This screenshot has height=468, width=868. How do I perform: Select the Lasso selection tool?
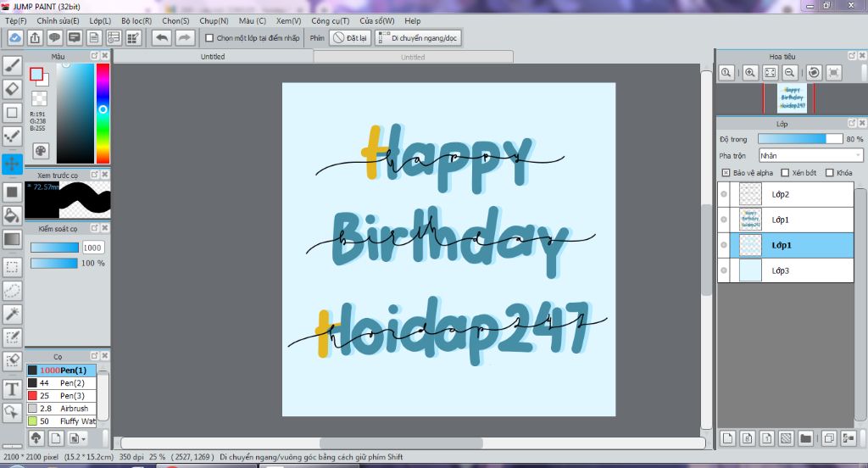[x=12, y=291]
